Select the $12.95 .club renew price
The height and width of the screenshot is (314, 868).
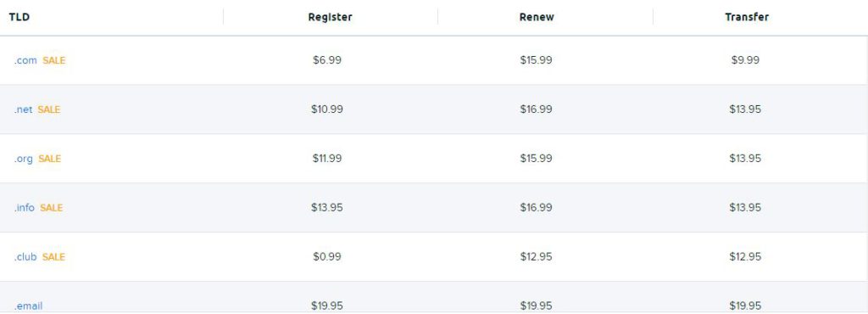[536, 257]
